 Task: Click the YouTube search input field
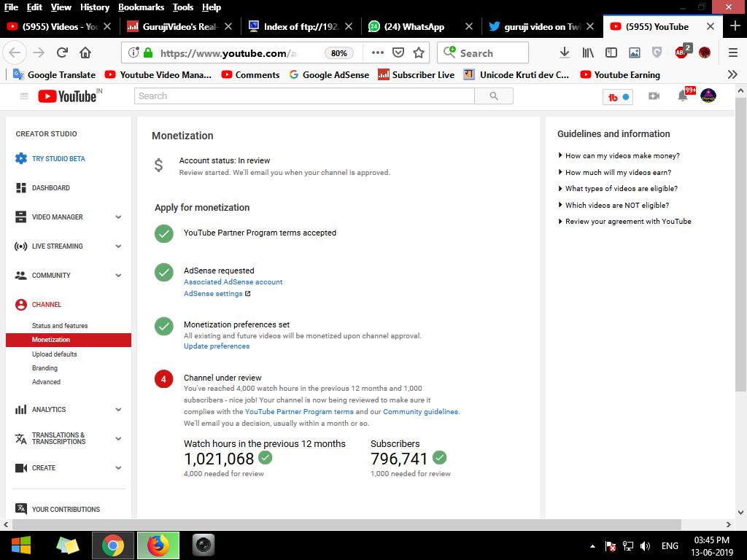tap(304, 96)
